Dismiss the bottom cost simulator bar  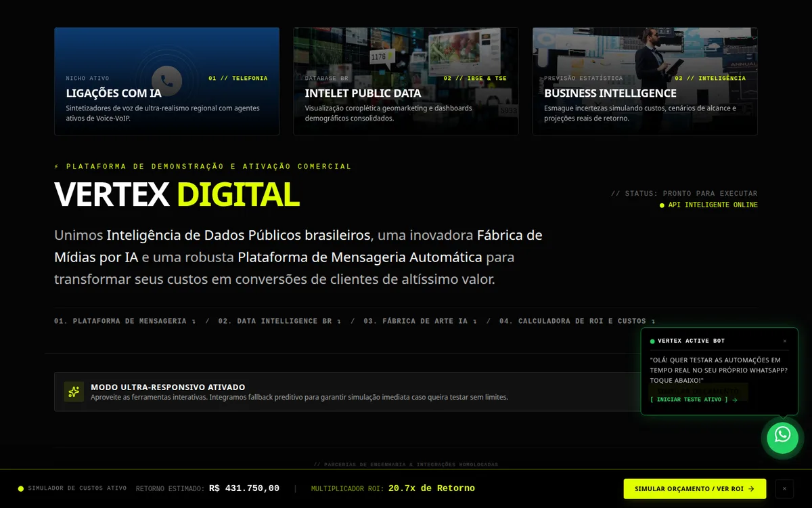[784, 488]
